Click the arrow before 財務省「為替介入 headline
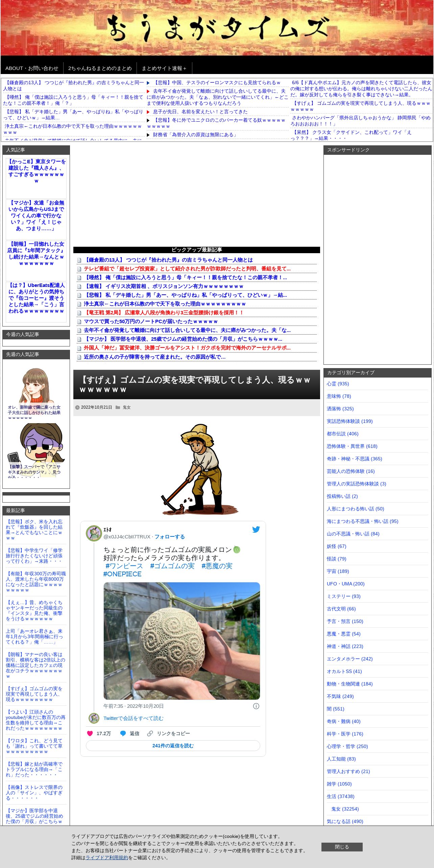434x868 pixels. click(148, 135)
